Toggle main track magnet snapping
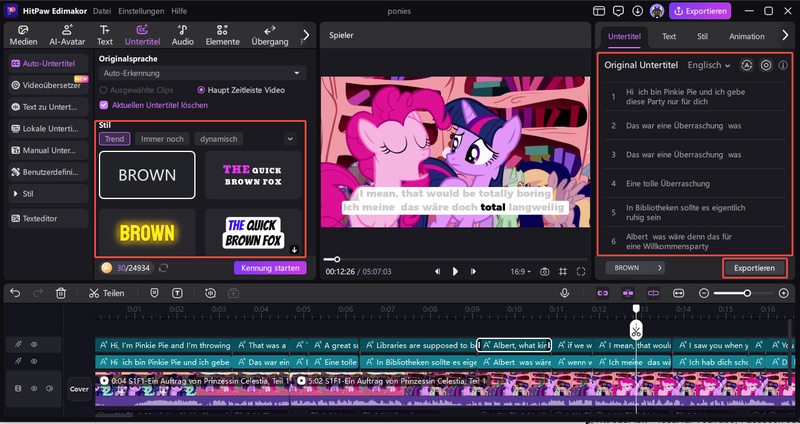Screen dimensions: 800x424 point(603,293)
